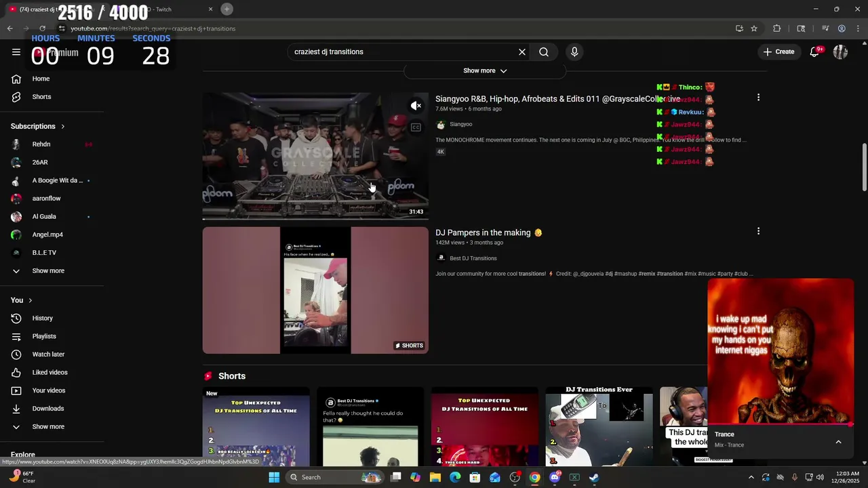The width and height of the screenshot is (868, 488).
Task: Open the YouTube account avatar menu
Action: (x=841, y=52)
